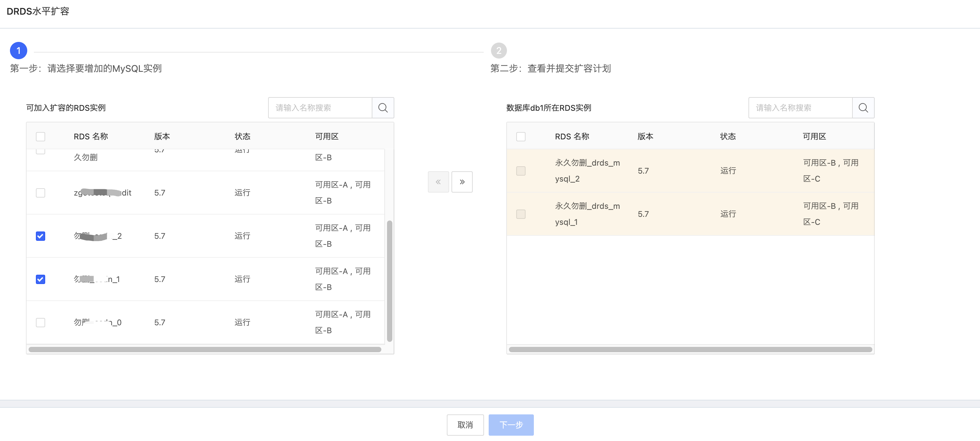Image resolution: width=980 pixels, height=441 pixels.
Task: Click '数据库db1所在RDS实例' heading
Action: tap(548, 108)
